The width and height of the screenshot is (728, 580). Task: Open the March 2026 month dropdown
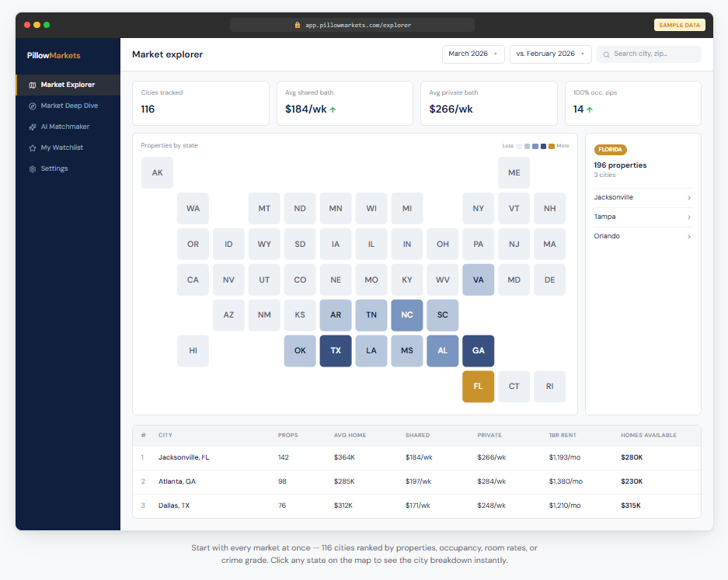(x=473, y=54)
